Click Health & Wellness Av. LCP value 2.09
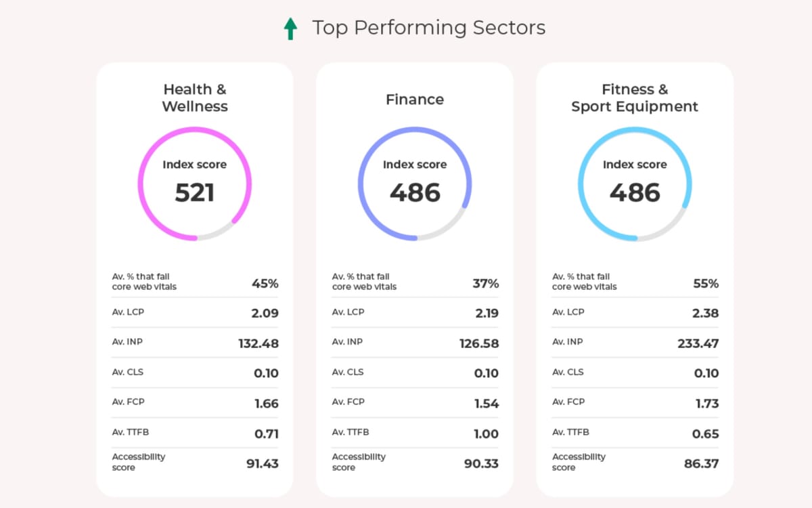Image resolution: width=812 pixels, height=508 pixels. pyautogui.click(x=266, y=314)
